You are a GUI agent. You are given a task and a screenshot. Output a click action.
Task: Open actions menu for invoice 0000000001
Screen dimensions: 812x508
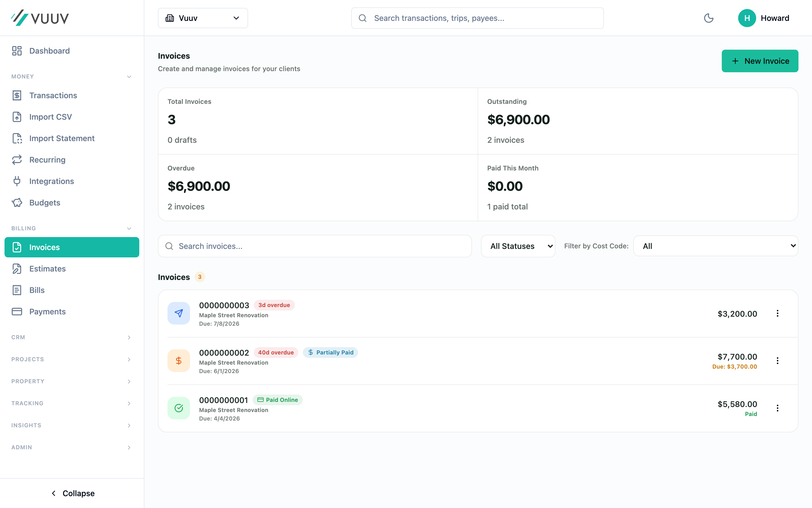[777, 408]
